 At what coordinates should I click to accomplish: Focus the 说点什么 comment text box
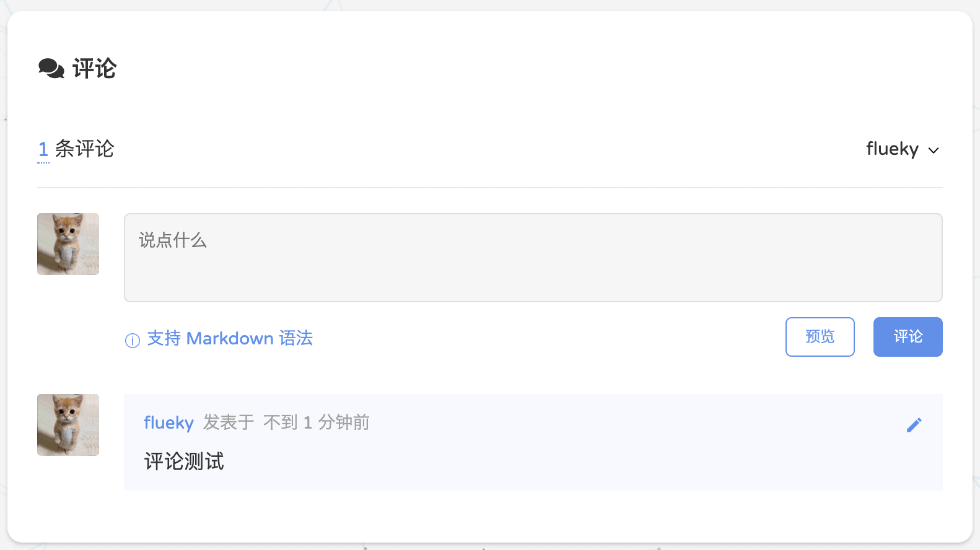533,258
